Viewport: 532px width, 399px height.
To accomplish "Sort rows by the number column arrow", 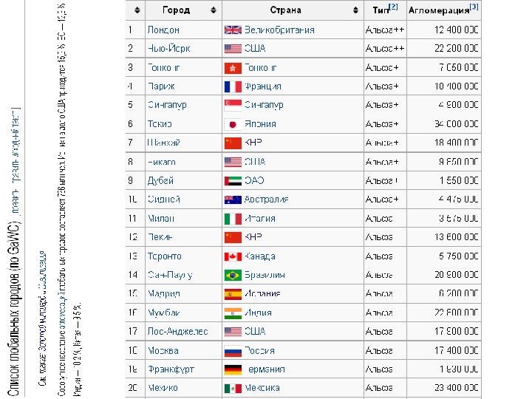I will pyautogui.click(x=136, y=10).
